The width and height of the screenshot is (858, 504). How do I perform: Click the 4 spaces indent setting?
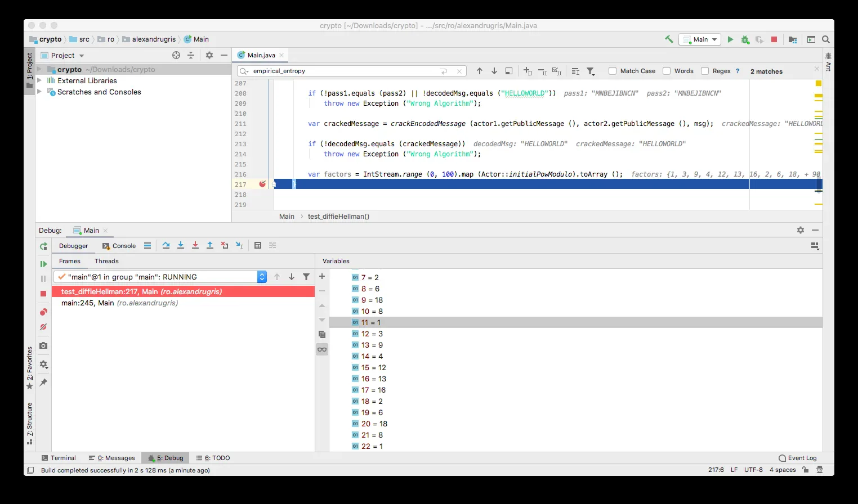783,470
